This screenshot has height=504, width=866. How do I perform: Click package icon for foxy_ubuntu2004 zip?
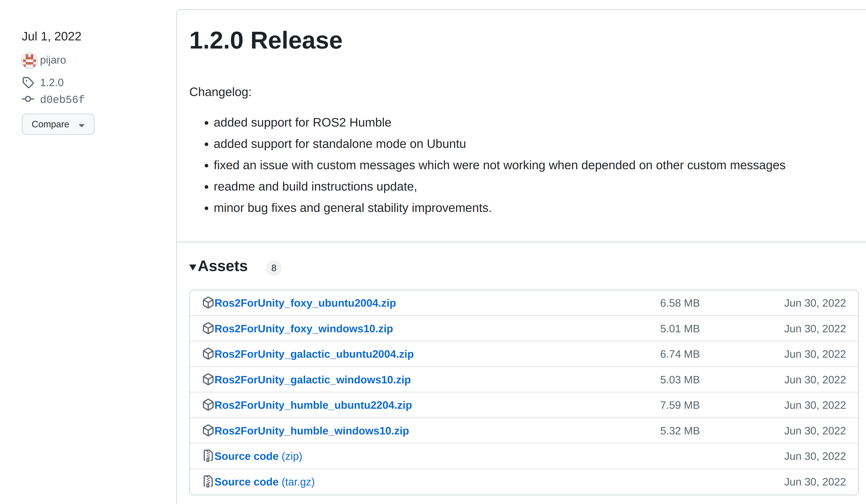pyautogui.click(x=208, y=303)
